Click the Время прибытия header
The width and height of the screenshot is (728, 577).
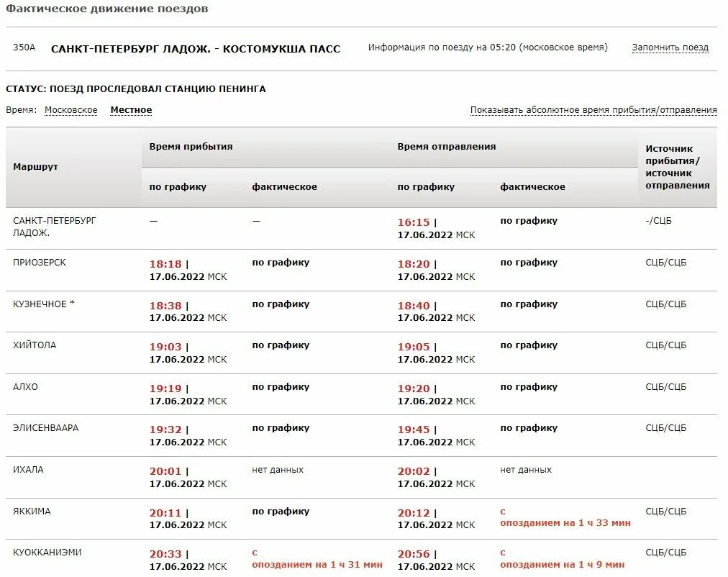pyautogui.click(x=191, y=147)
